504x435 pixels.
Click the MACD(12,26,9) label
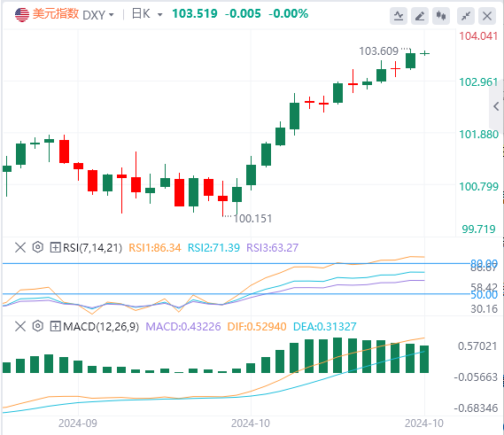pyautogui.click(x=101, y=326)
